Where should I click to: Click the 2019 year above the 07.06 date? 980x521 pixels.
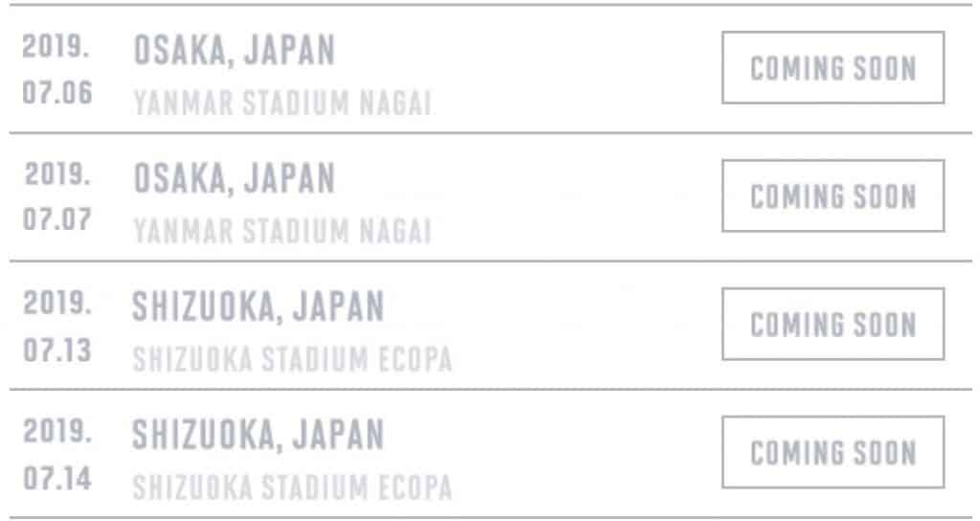(x=57, y=46)
